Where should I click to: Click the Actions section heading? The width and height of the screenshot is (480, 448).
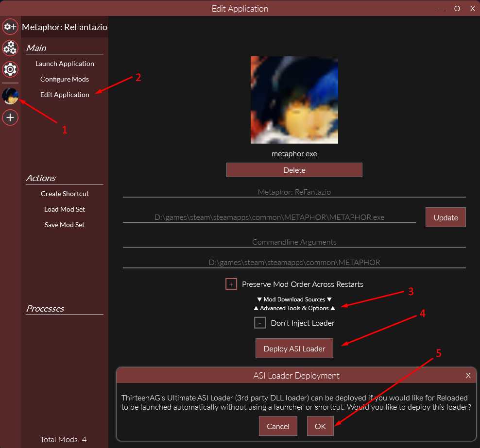[41, 178]
